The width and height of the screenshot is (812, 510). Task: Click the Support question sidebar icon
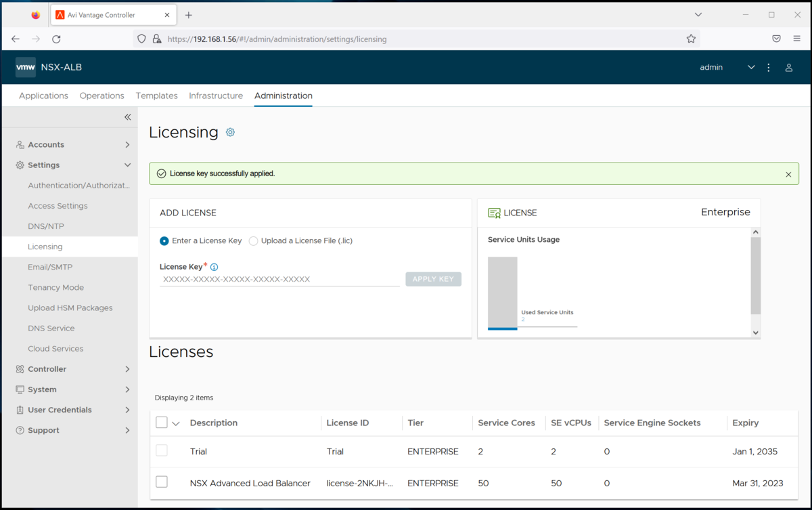coord(20,430)
